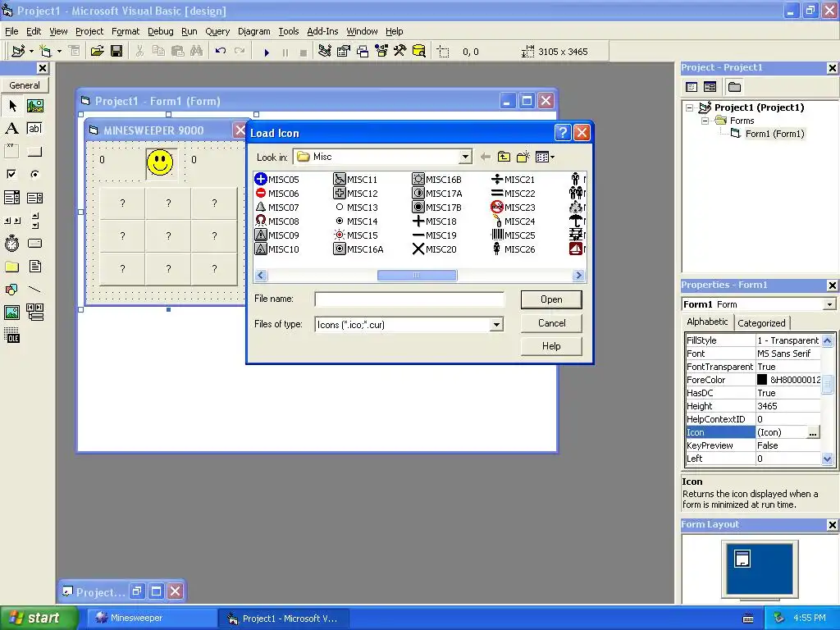Screen dimensions: 840x630
Task: Select the MISC15 icon file
Action: [x=356, y=235]
